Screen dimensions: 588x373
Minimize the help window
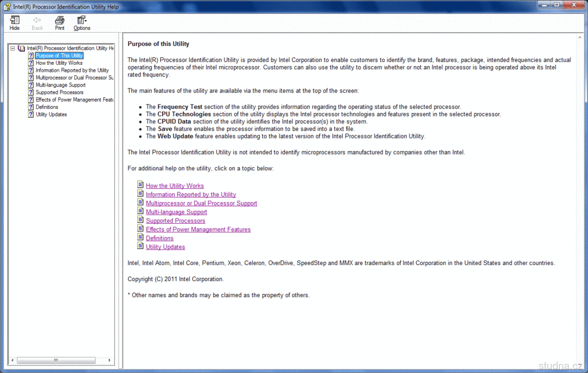544,5
